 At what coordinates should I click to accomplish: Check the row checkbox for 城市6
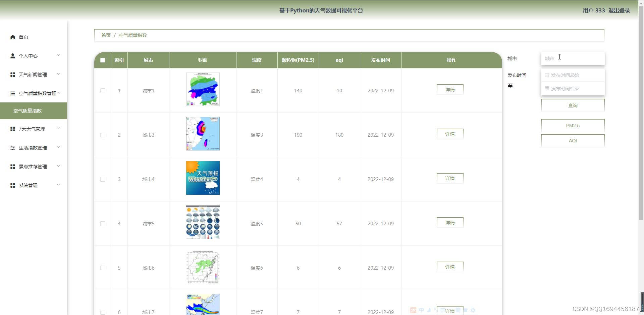pos(103,268)
